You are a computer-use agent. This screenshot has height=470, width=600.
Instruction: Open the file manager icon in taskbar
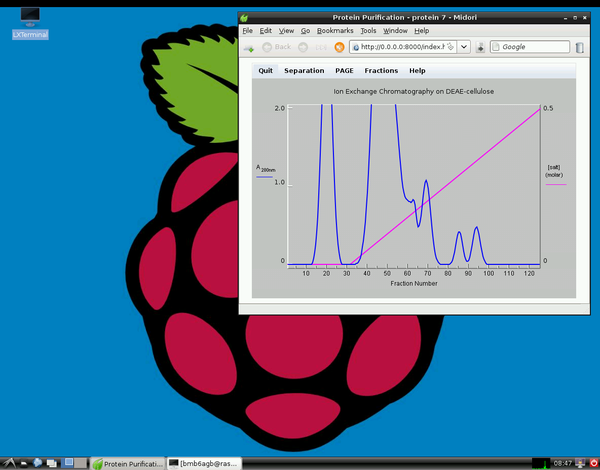pyautogui.click(x=24, y=463)
